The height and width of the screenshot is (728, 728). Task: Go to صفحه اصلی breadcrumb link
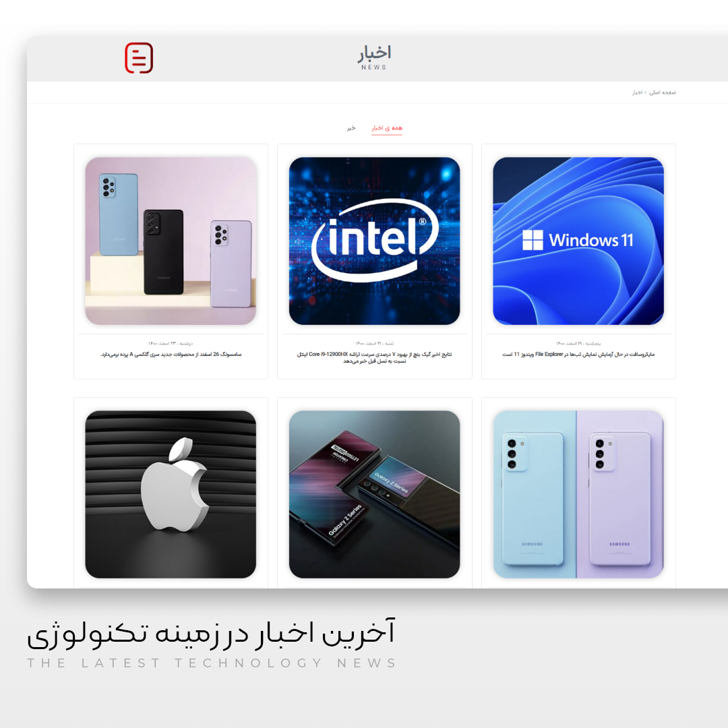pos(663,93)
